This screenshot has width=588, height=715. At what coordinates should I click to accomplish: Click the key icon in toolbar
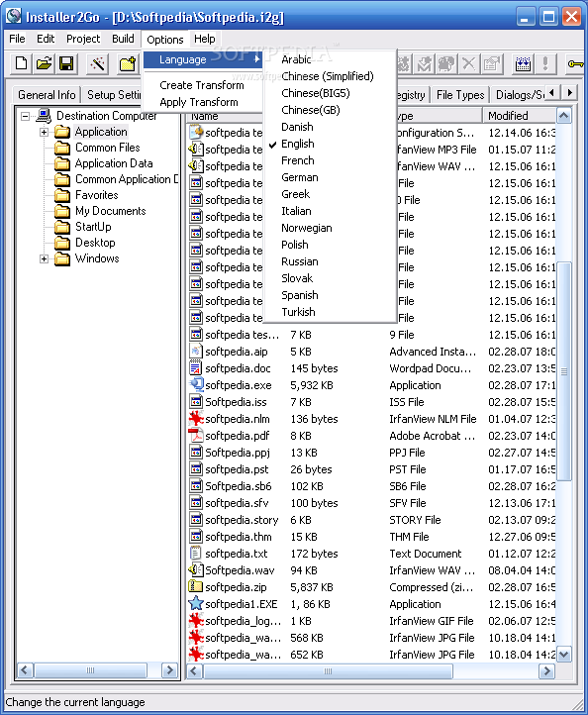[575, 63]
